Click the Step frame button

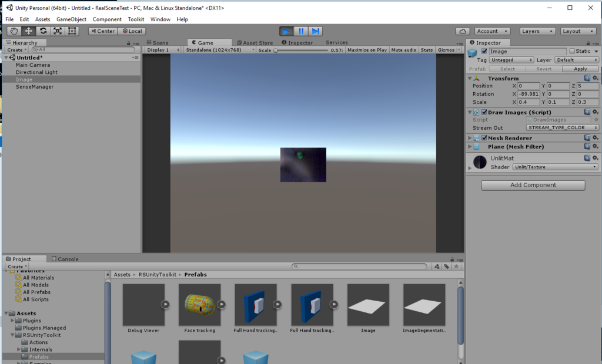pos(315,31)
